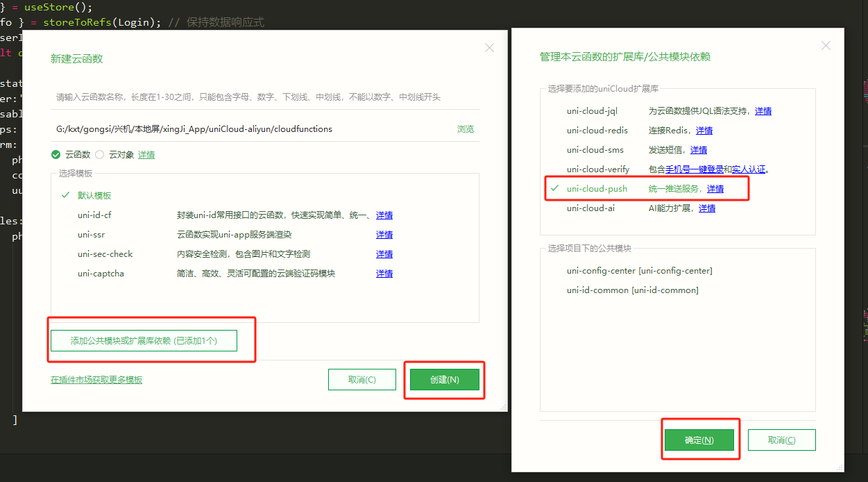The width and height of the screenshot is (868, 482).
Task: Open 详情 link for uni-id-cf
Action: click(384, 215)
